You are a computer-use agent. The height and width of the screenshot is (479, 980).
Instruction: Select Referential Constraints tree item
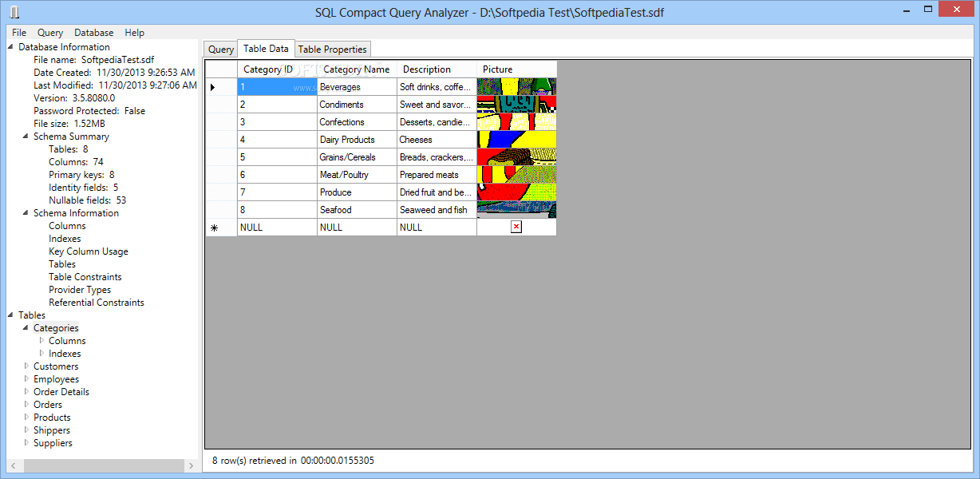[97, 303]
